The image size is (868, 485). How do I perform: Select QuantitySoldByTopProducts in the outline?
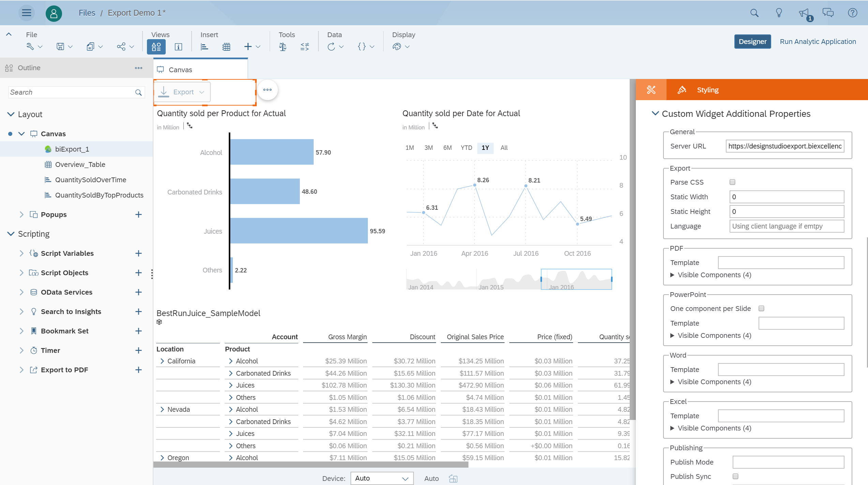coord(76,195)
